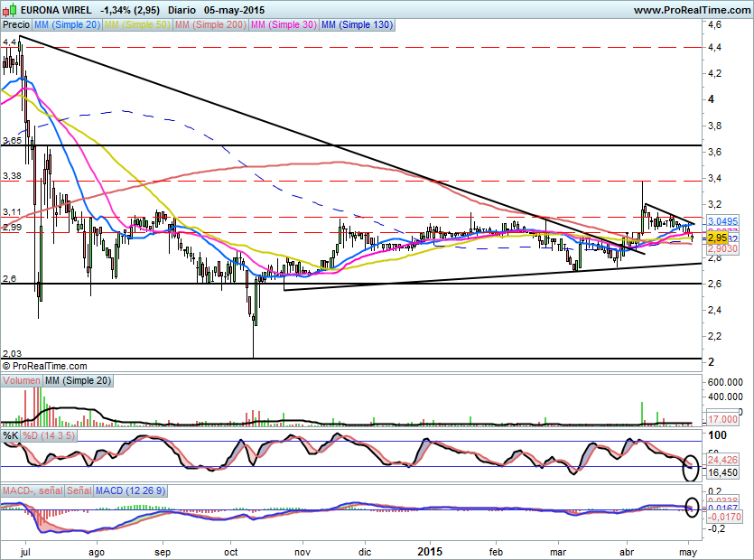Screen dimensions: 754x560
Task: Select the MACD (12 26 9) label
Action: tap(130, 490)
